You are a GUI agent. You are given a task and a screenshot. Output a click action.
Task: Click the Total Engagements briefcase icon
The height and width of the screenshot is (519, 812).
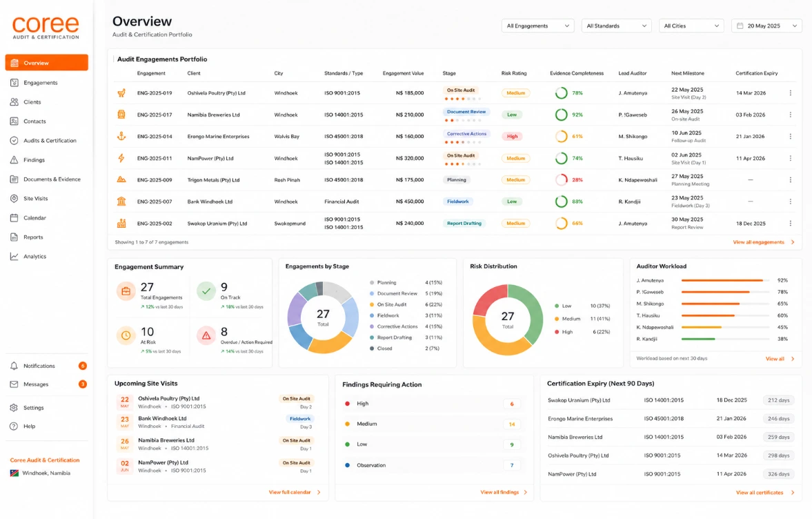[126, 291]
